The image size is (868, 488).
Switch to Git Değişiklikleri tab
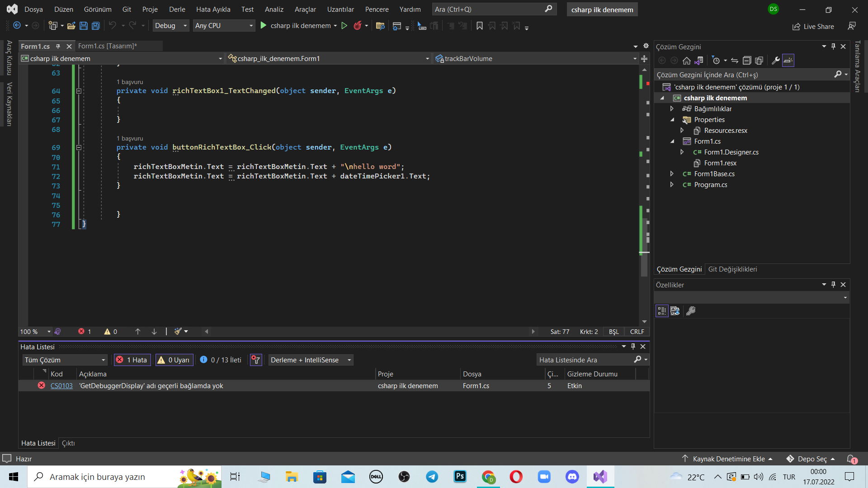[x=732, y=269]
